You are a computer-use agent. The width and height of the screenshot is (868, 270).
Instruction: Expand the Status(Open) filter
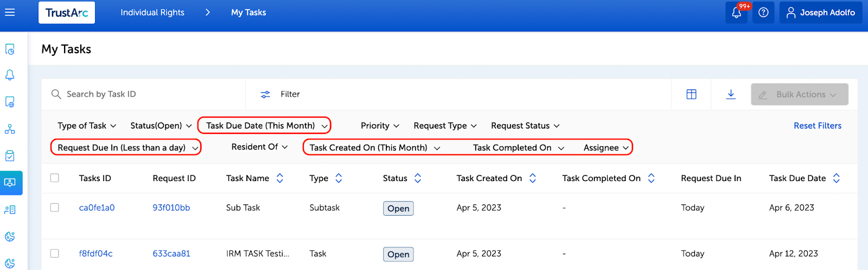(x=161, y=126)
